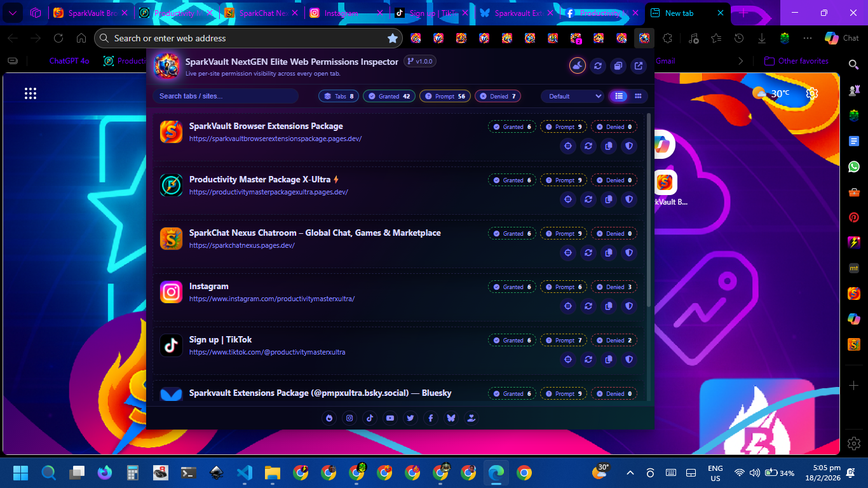Open the tab actions dropdown arrow at top-left
868x488 pixels.
click(12, 13)
